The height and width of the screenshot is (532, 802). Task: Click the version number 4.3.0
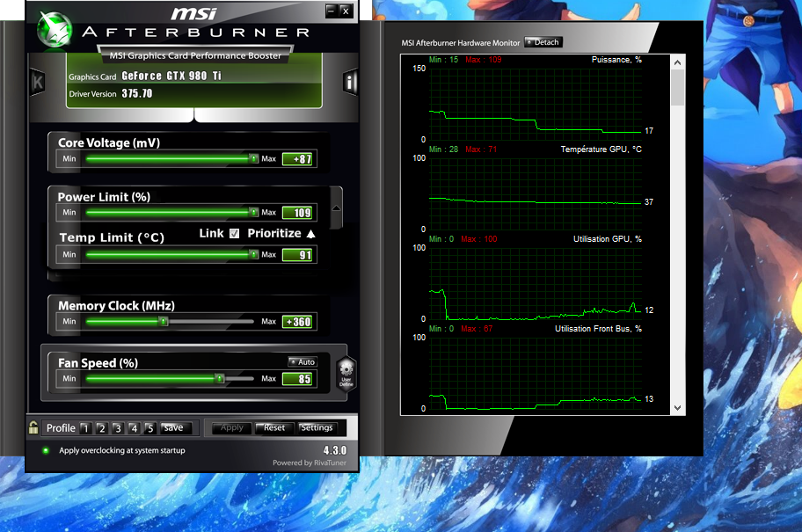[x=335, y=450]
